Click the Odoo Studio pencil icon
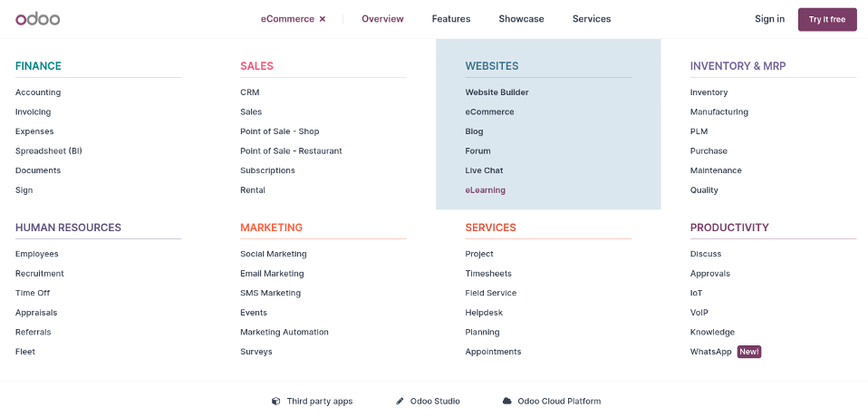The width and height of the screenshot is (868, 417). [x=400, y=401]
